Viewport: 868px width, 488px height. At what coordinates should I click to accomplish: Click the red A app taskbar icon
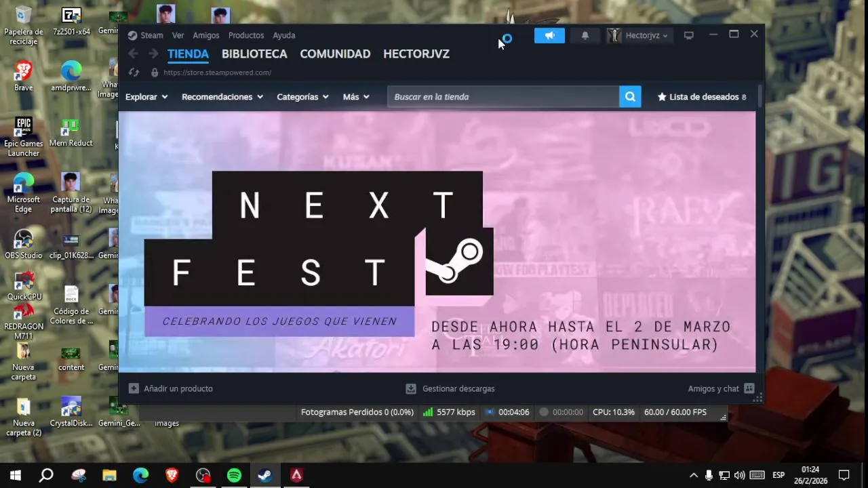coord(296,475)
